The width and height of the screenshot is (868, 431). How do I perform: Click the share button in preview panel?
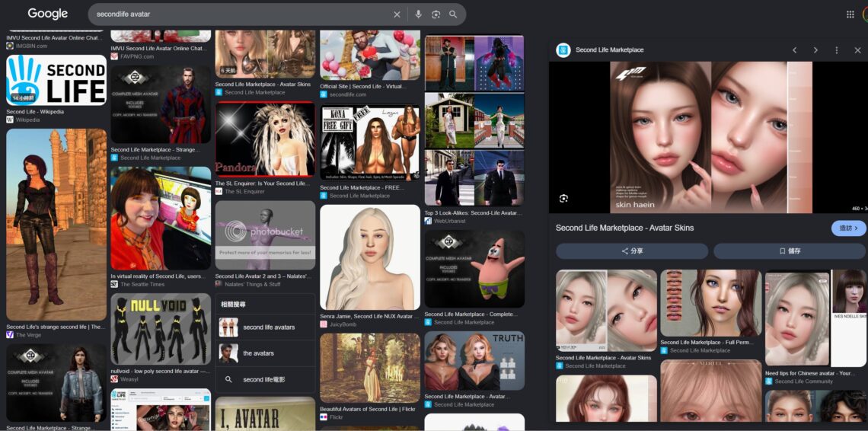(632, 251)
